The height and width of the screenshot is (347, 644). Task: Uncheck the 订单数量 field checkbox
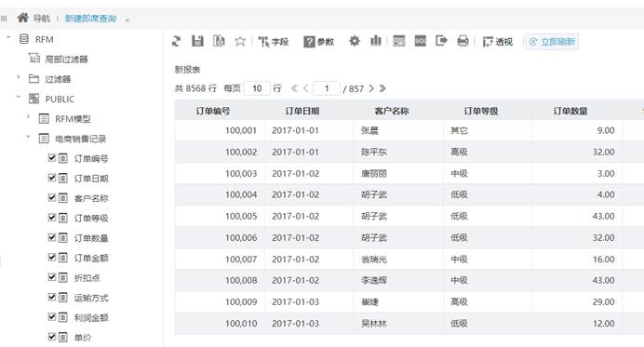[x=52, y=237]
